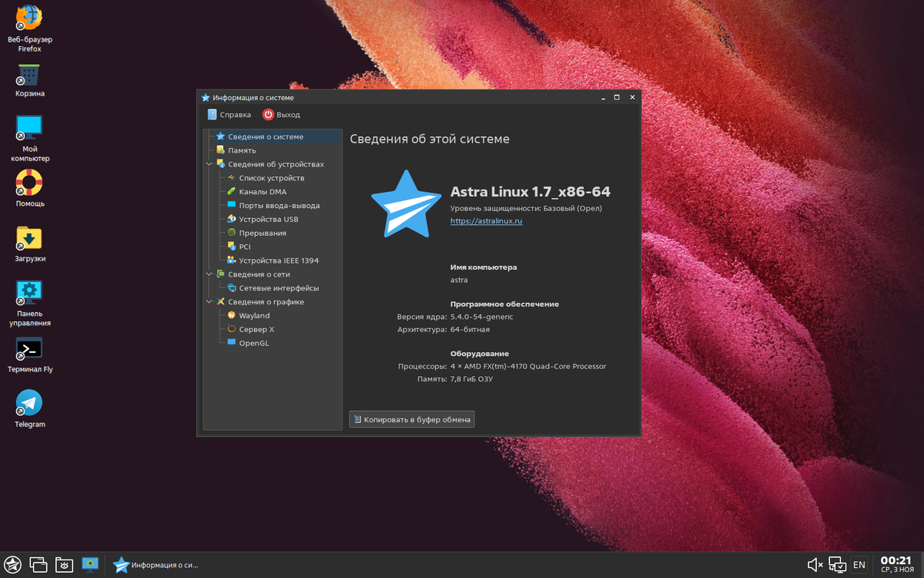The image size is (924, 578).
Task: Collapse the Сведения о сети branch arrow
Action: click(x=209, y=274)
